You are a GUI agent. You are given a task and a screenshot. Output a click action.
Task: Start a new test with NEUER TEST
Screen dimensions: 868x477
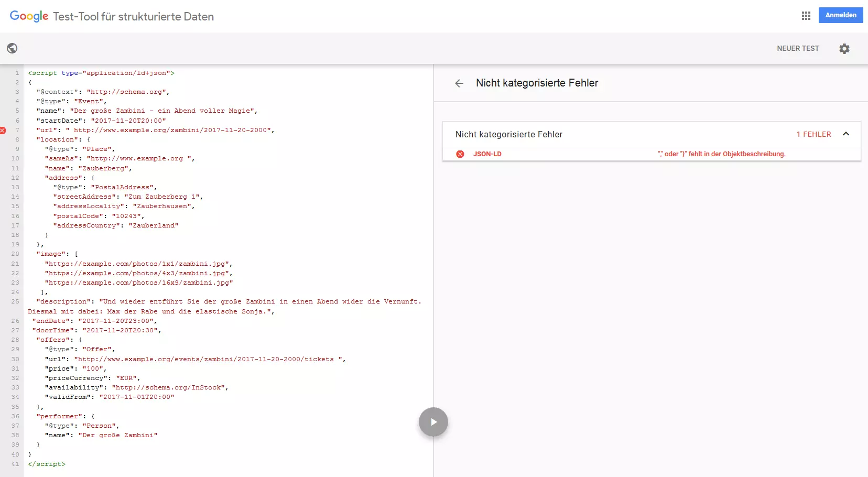[x=797, y=48]
